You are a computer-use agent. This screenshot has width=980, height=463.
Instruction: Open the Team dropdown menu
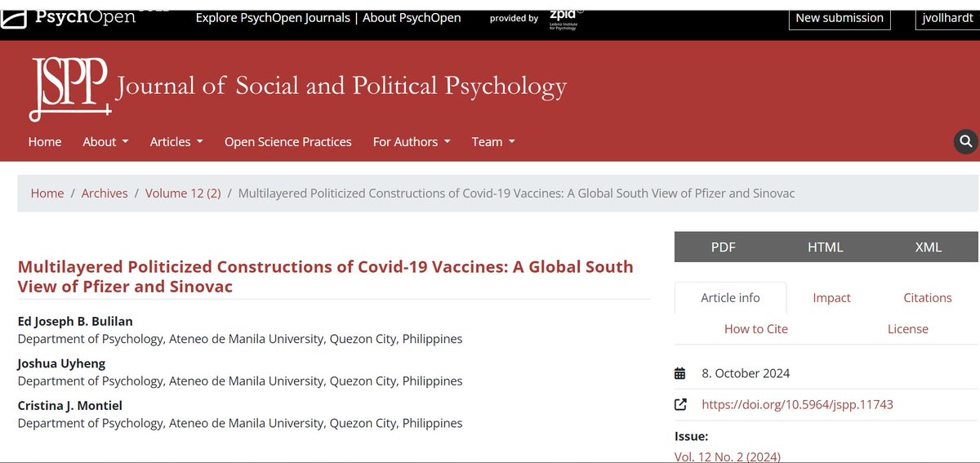(493, 141)
